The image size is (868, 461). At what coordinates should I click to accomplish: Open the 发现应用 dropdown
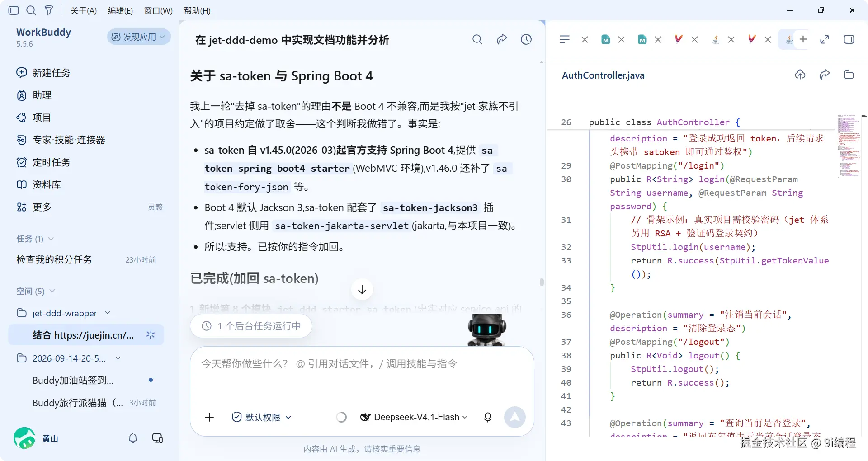click(139, 37)
